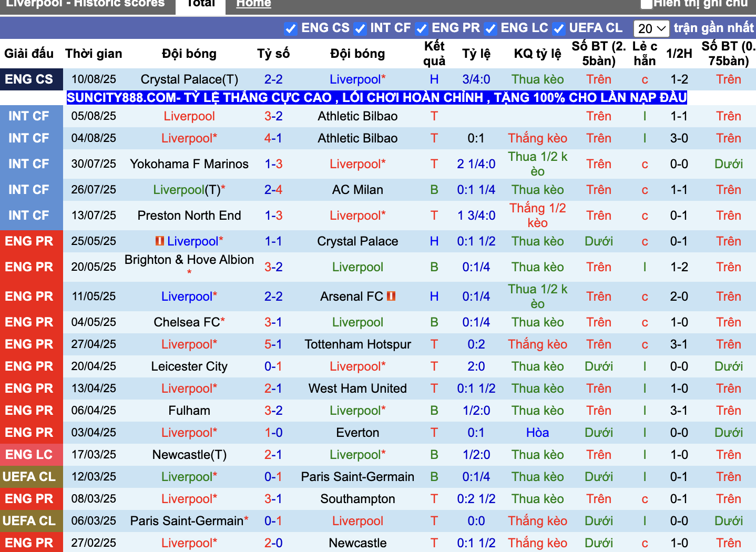
Task: Open 3-2 score of Liverpool vs Athletic Bilbao 05/08/25
Action: pos(273,116)
